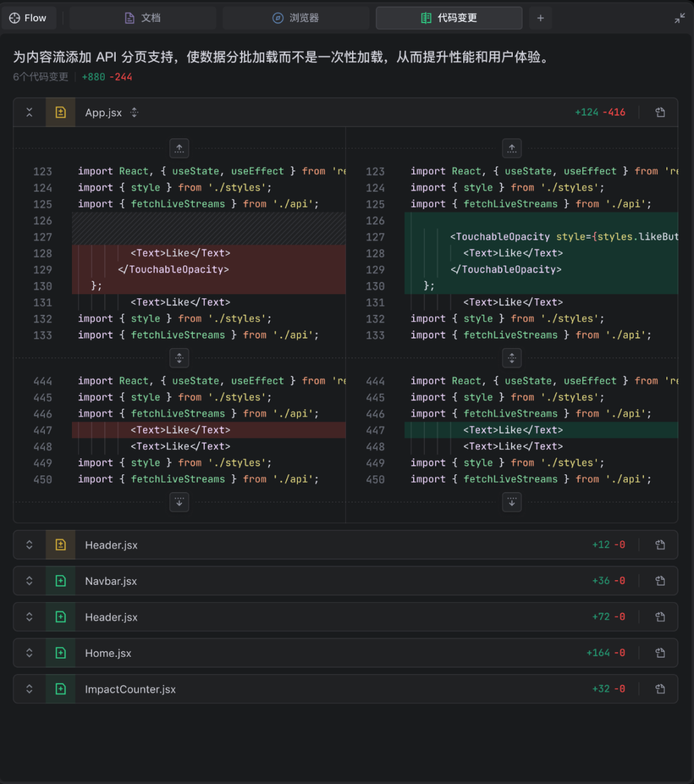Expand lines above in right diff pane
The image size is (694, 784).
point(512,148)
